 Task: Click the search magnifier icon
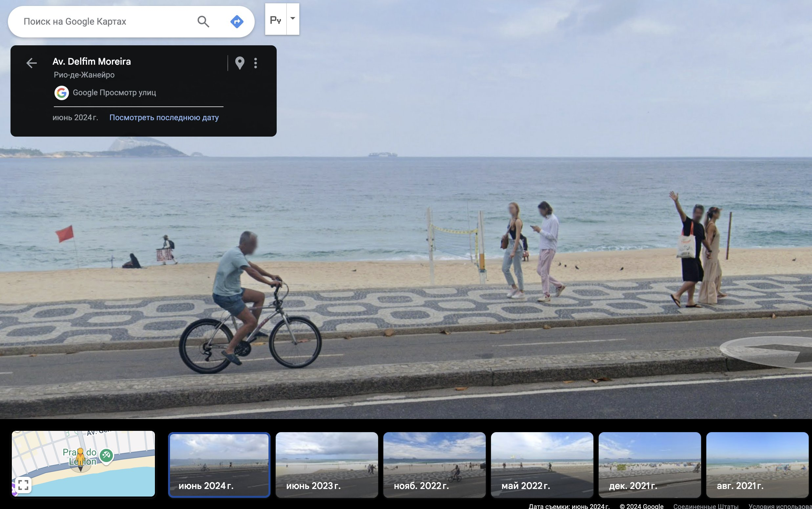203,22
